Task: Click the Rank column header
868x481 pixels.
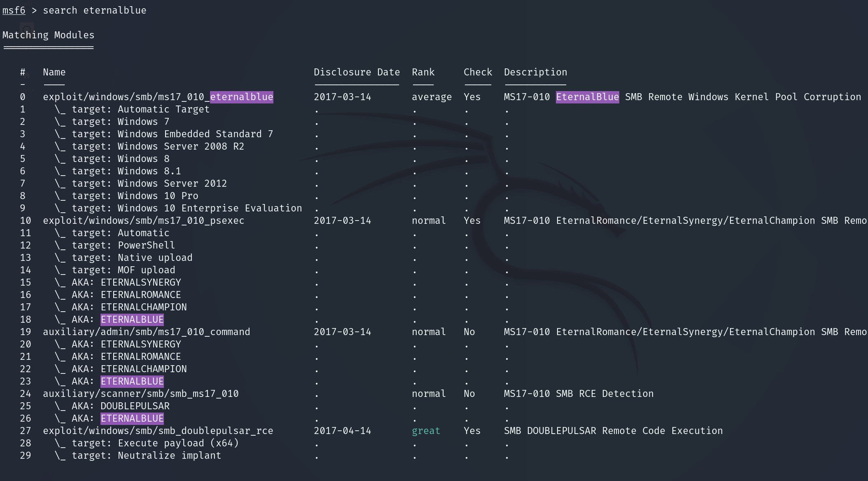Action: pos(423,72)
